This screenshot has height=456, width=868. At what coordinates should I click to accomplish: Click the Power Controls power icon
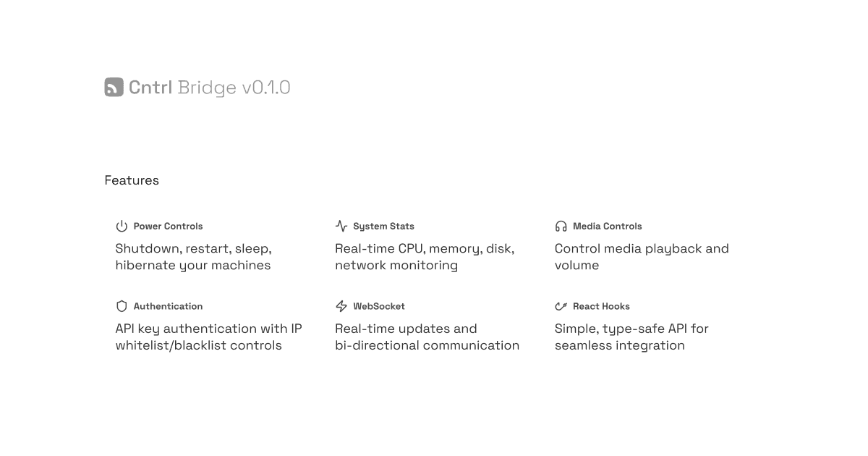[x=122, y=227]
